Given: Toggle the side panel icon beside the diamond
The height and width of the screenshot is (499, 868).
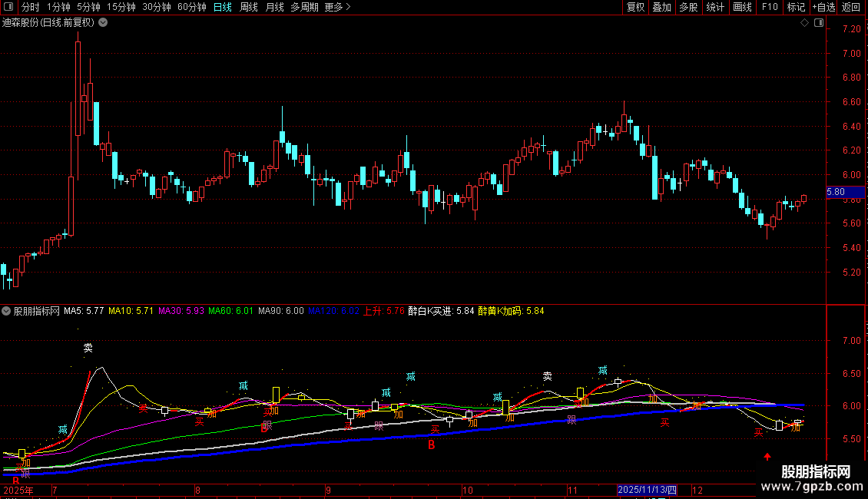Looking at the screenshot, I should [x=819, y=23].
